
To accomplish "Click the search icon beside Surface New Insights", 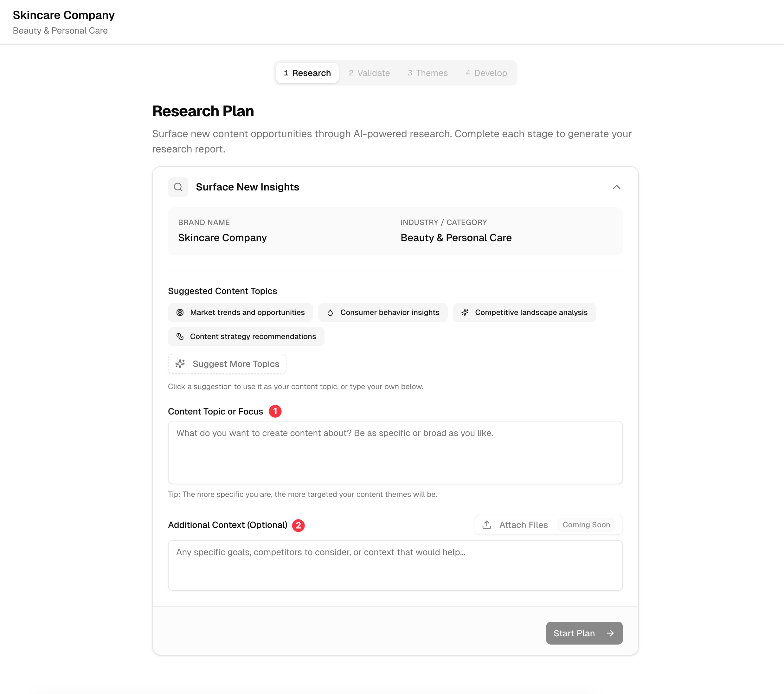I will pyautogui.click(x=178, y=187).
